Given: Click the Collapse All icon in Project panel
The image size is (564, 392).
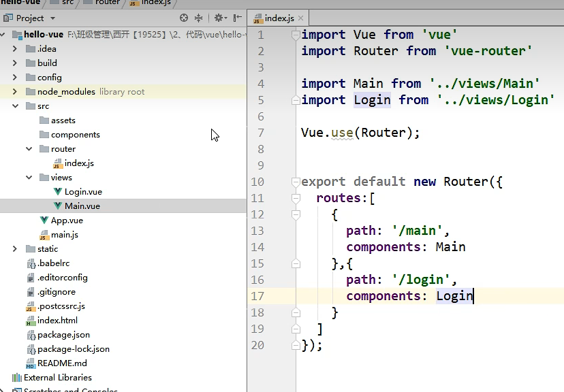Looking at the screenshot, I should pos(198,18).
